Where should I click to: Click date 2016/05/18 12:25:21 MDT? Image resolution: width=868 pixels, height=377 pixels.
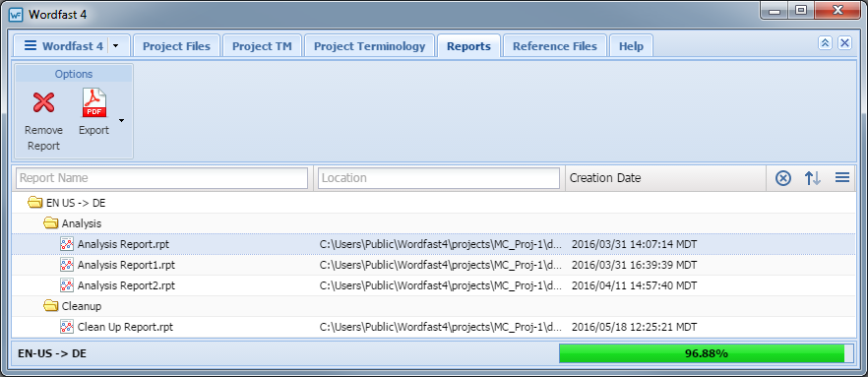634,327
